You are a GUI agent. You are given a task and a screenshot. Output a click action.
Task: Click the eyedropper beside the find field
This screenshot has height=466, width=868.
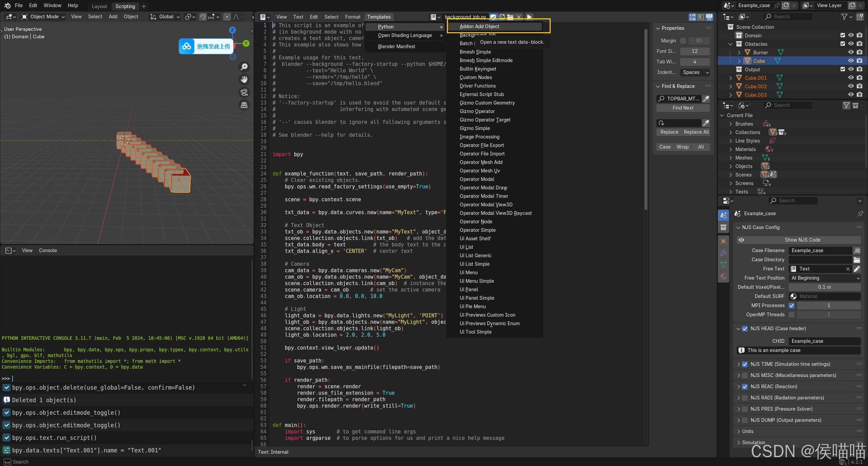click(706, 99)
